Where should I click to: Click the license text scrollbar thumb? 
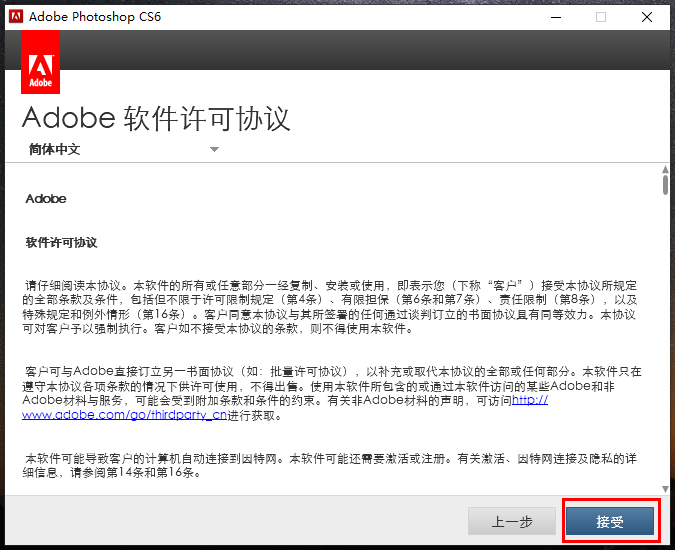(x=665, y=185)
